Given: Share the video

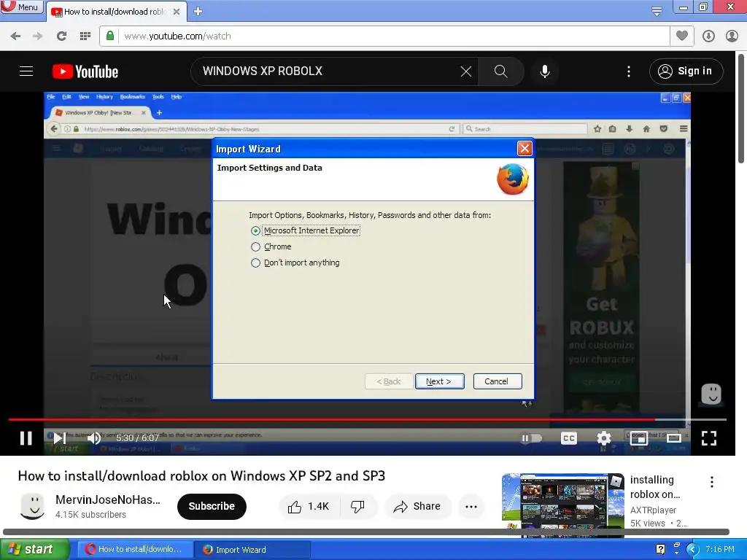Looking at the screenshot, I should coord(417,507).
